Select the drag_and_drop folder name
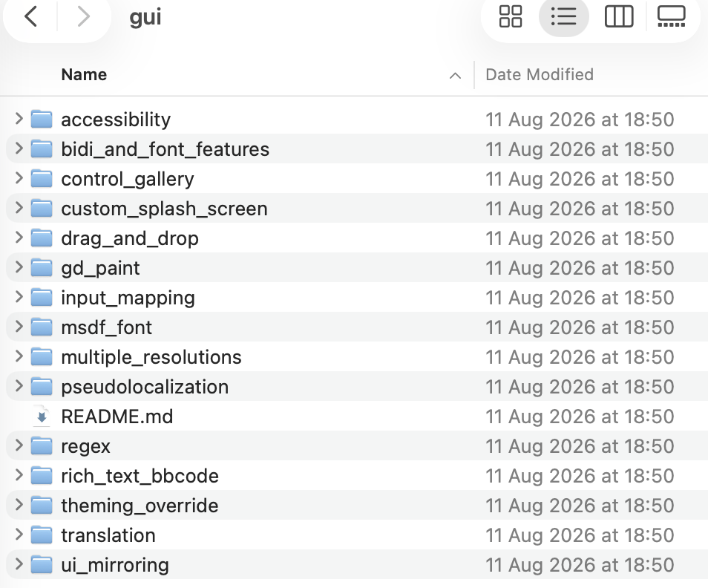Viewport: 708px width, 588px height. (130, 238)
